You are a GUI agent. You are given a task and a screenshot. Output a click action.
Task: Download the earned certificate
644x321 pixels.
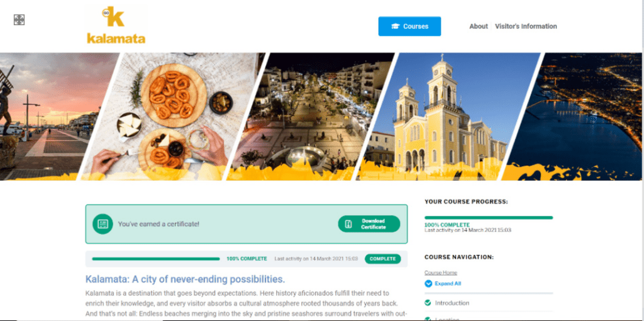click(369, 224)
